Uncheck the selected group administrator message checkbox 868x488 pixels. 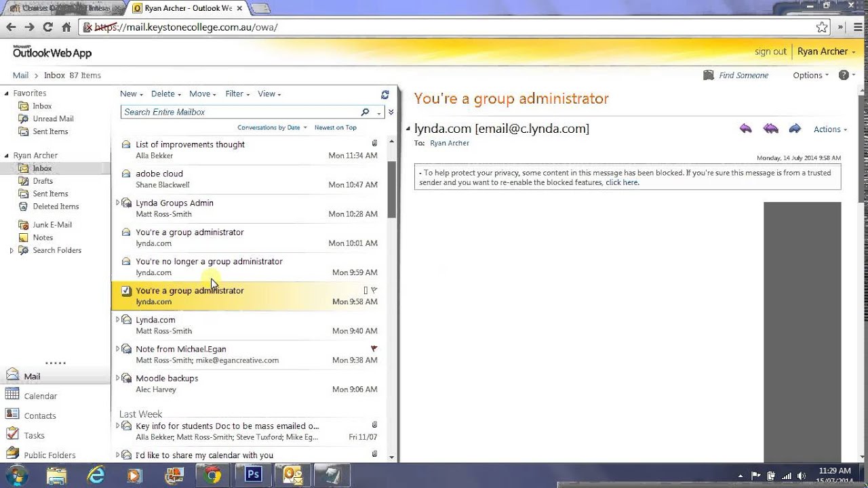[x=126, y=291]
